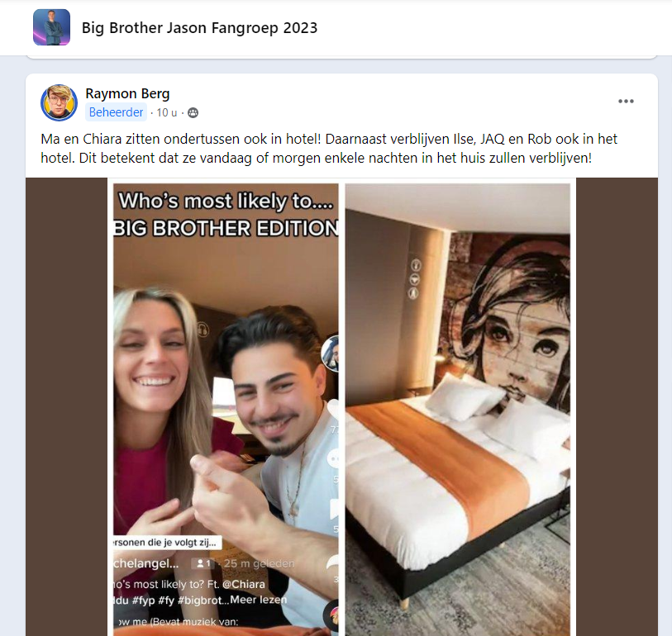Open the hotel room bed photo
Screen dimensions: 672x636
coord(458,410)
